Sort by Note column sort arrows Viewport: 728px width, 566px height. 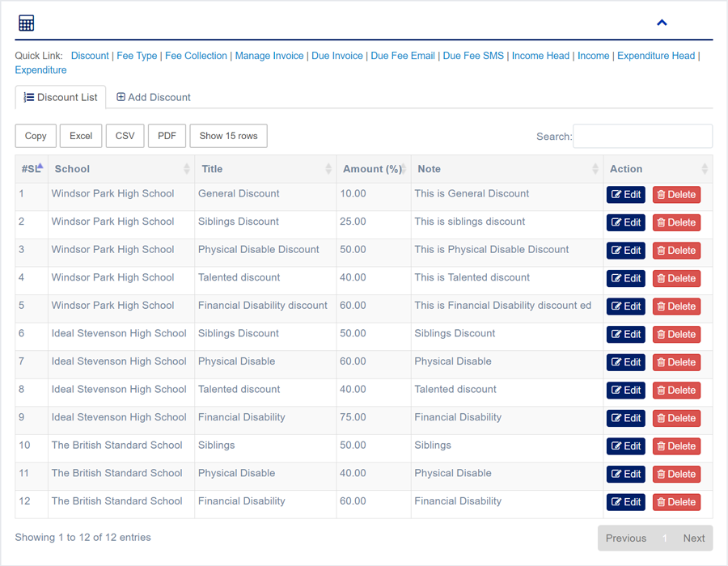pos(595,169)
